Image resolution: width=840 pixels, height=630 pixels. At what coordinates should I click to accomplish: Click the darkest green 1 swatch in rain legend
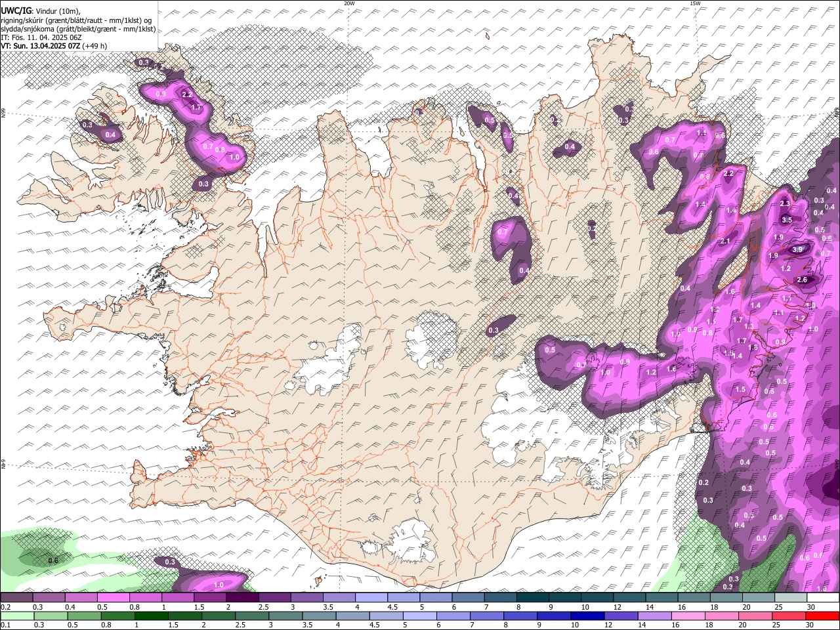152,616
